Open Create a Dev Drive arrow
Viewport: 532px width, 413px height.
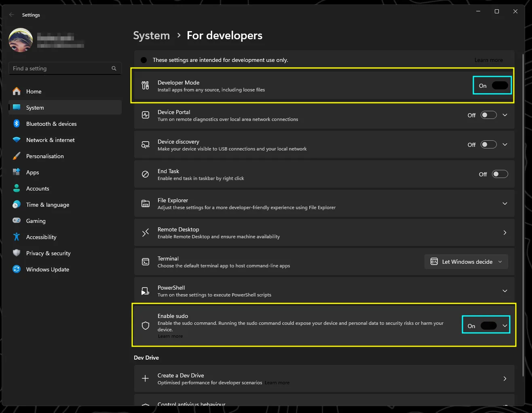click(x=505, y=379)
